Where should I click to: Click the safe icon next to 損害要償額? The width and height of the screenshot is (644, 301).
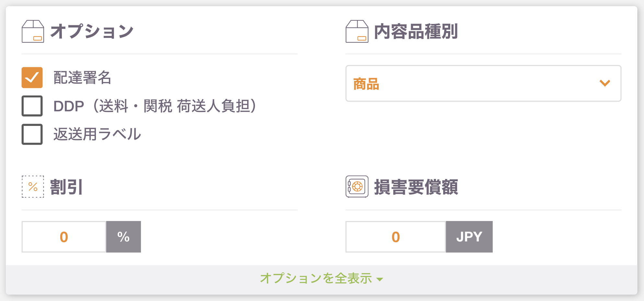(357, 187)
